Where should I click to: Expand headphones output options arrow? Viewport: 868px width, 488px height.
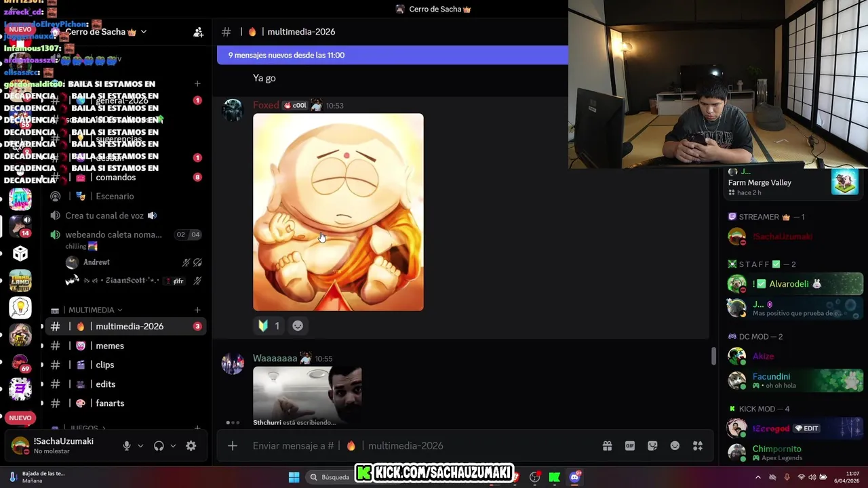point(173,445)
